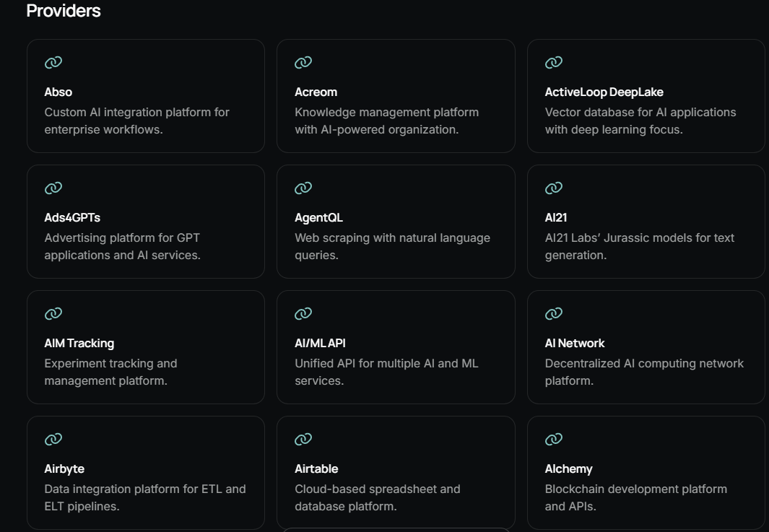Click the ActiveLoop DeepLake chain icon
The height and width of the screenshot is (532, 769).
point(554,62)
